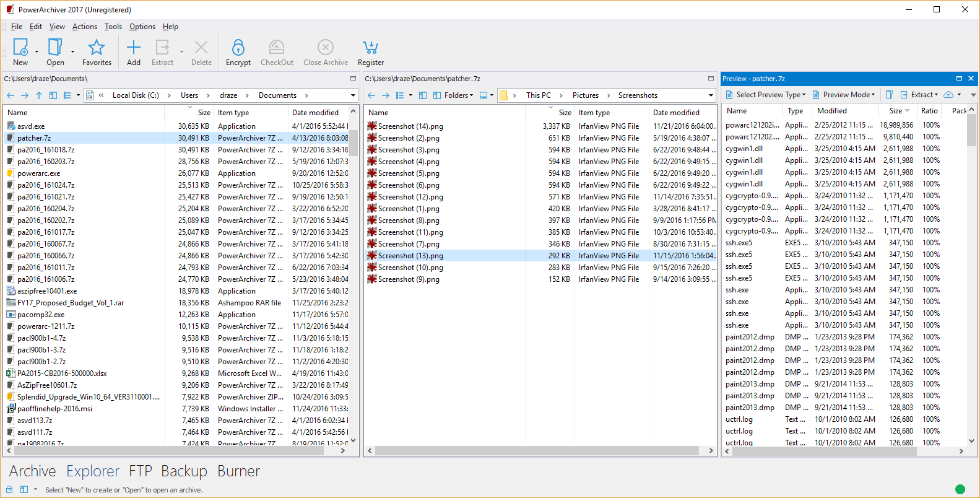Toggle pane layout icon in left pane toolbar
980x498 pixels.
(x=53, y=95)
